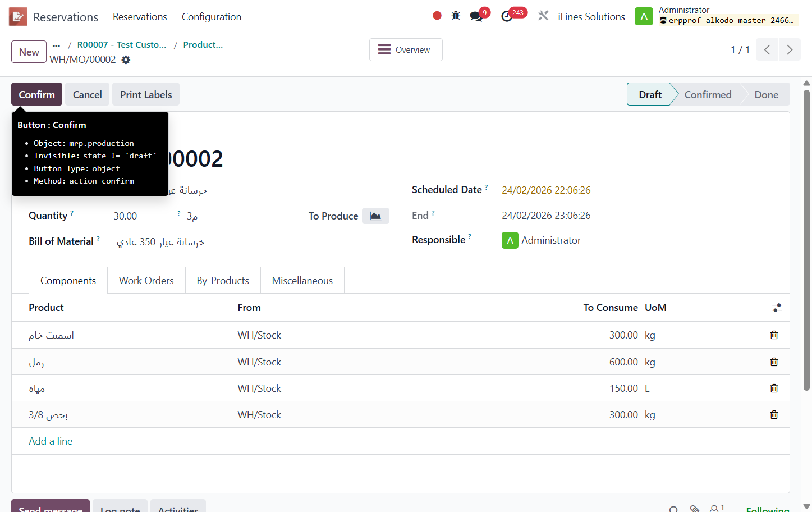Delete the رمل component line
The image size is (812, 512).
(x=774, y=362)
